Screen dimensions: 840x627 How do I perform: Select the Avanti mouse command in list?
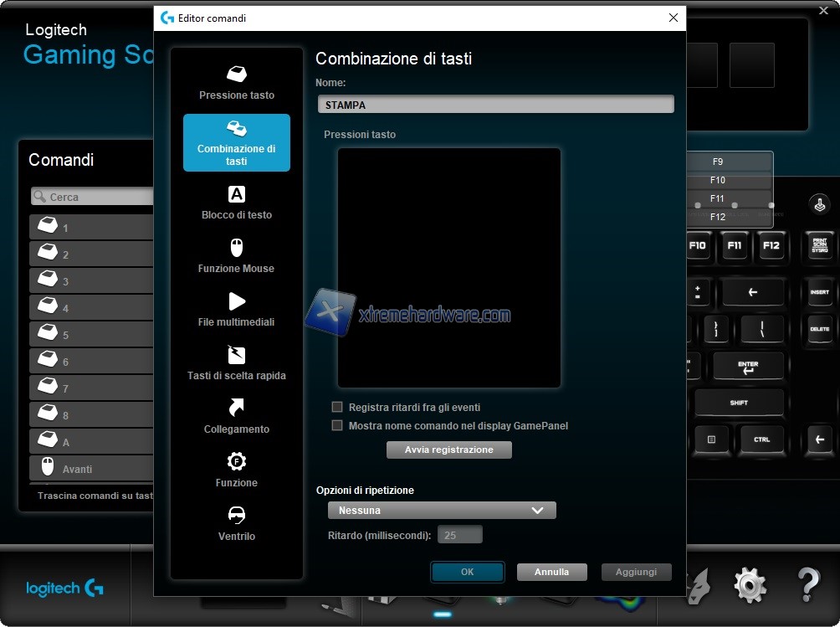[x=92, y=469]
